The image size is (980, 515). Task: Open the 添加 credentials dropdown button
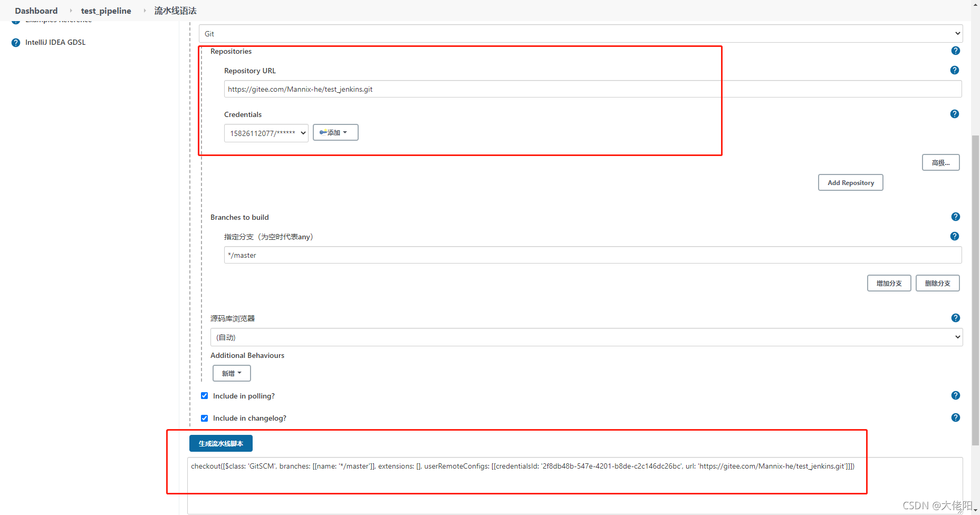[x=335, y=132]
